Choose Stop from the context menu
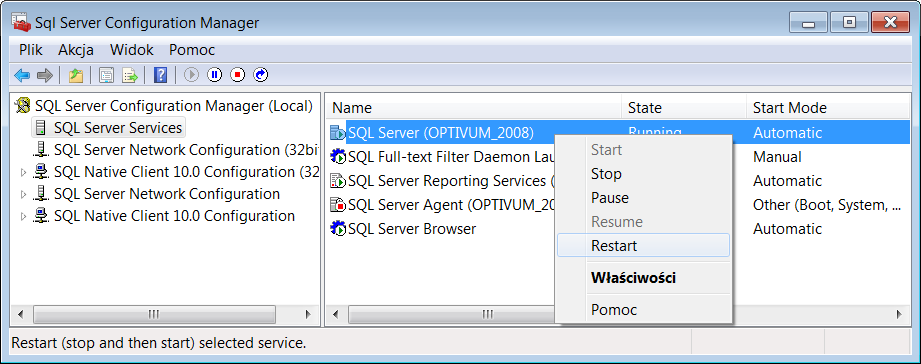 point(643,174)
